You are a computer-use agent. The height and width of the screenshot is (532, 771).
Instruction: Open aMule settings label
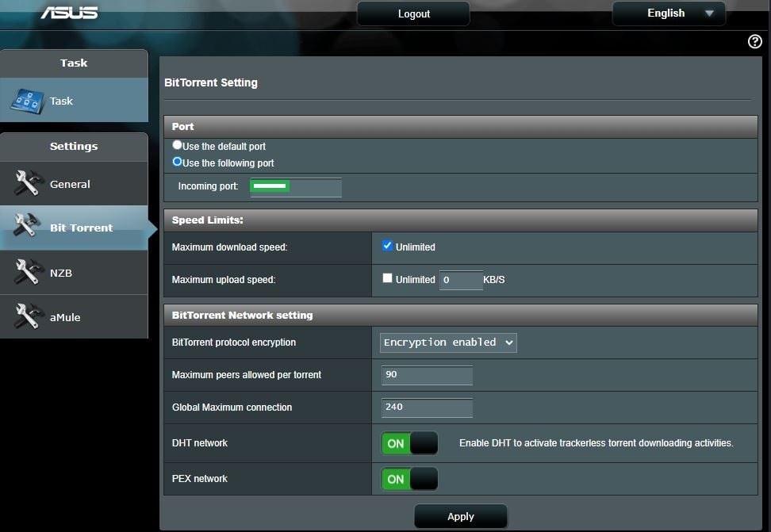65,317
